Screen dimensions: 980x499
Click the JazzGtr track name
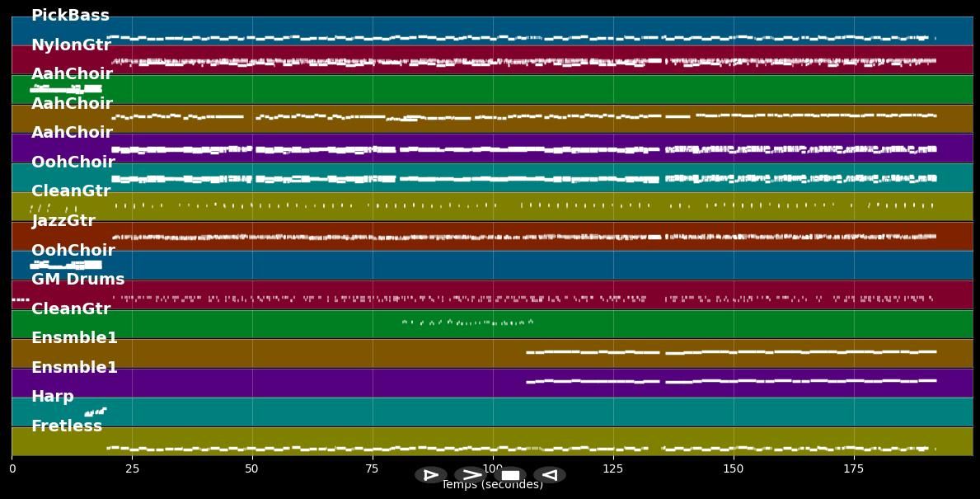tap(63, 221)
